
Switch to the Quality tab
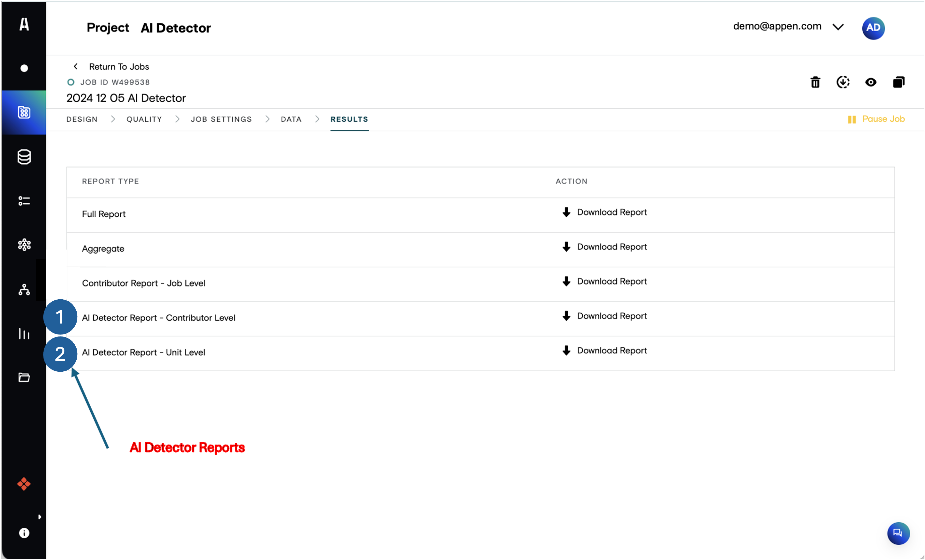click(144, 119)
